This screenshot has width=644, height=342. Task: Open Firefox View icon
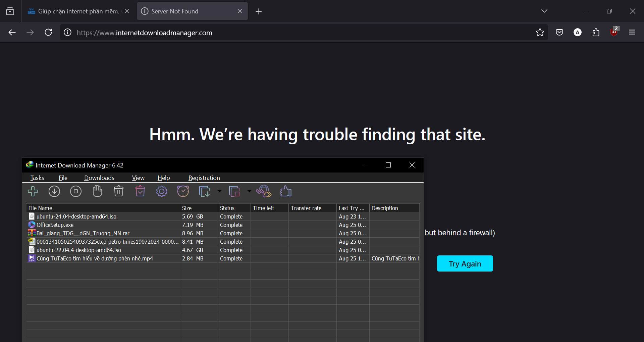pos(10,11)
